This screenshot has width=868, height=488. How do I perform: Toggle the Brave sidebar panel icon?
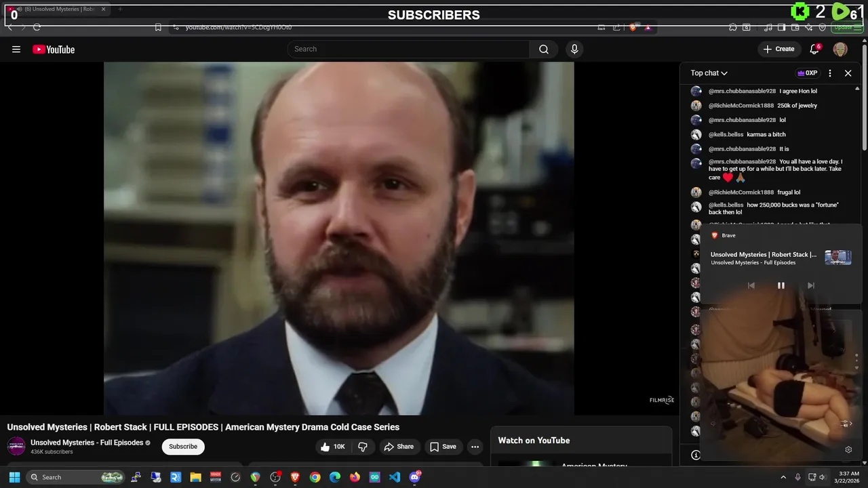coord(782,27)
